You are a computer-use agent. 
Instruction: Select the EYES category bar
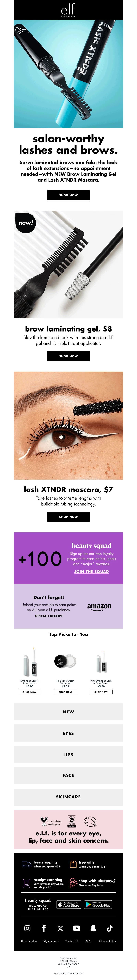[68, 733]
